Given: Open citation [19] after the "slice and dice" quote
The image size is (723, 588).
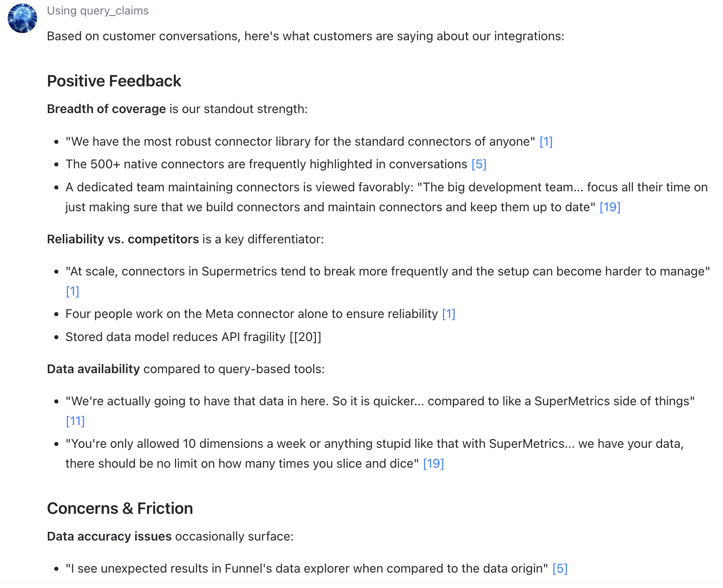Looking at the screenshot, I should coord(433,464).
